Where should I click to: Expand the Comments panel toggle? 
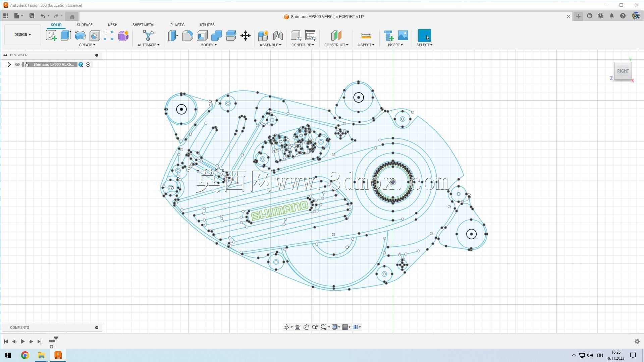pos(97,327)
